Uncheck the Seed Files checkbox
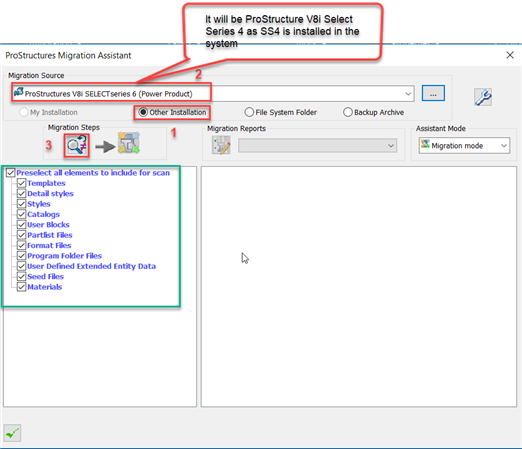Viewport: 522px width, 449px height. (21, 276)
